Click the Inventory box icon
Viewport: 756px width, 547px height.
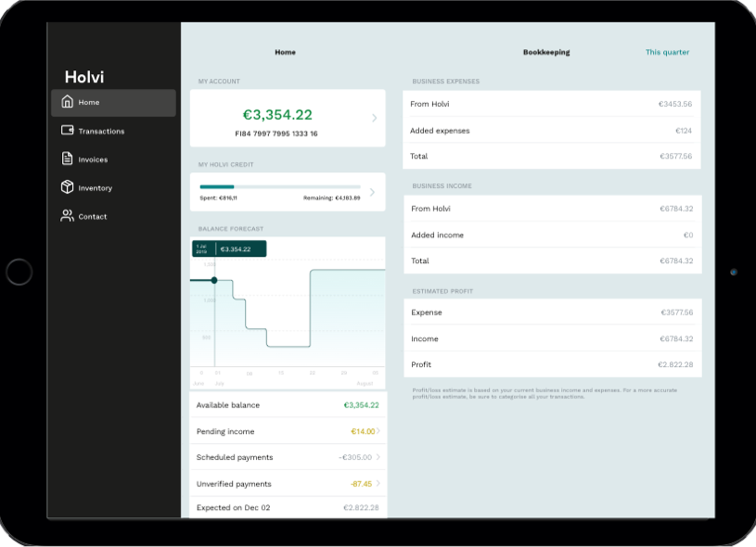[x=67, y=187]
